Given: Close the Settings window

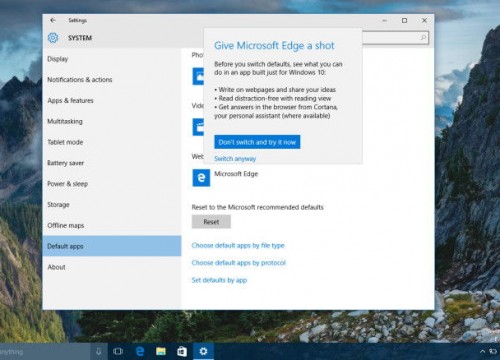Looking at the screenshot, I should [x=424, y=20].
